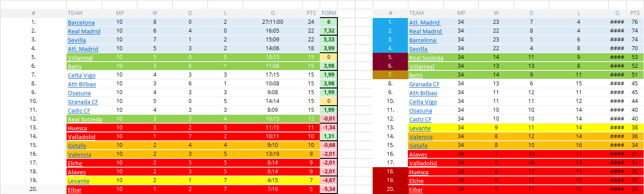
Task: Select goals cell '16:05'
Action: click(273, 31)
